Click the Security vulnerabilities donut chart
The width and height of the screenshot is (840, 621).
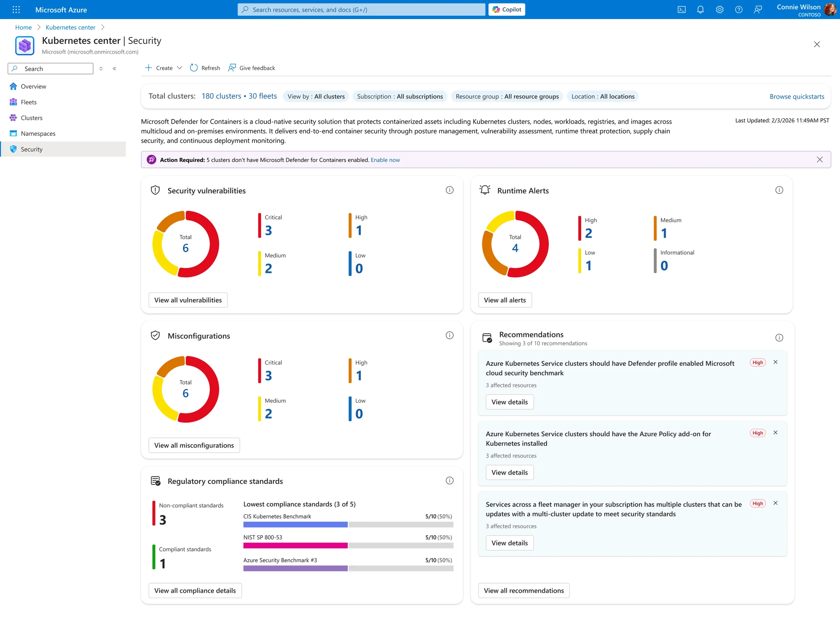click(186, 244)
